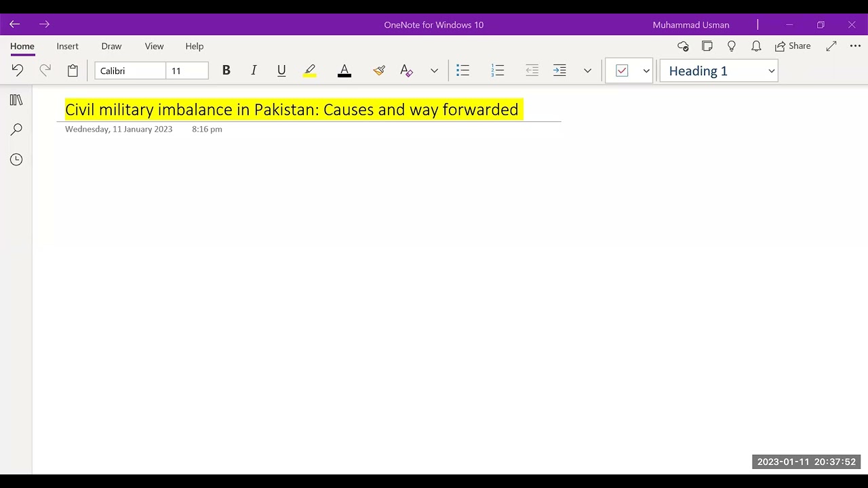This screenshot has height=488, width=868.
Task: Go back with the left arrow
Action: coord(15,24)
